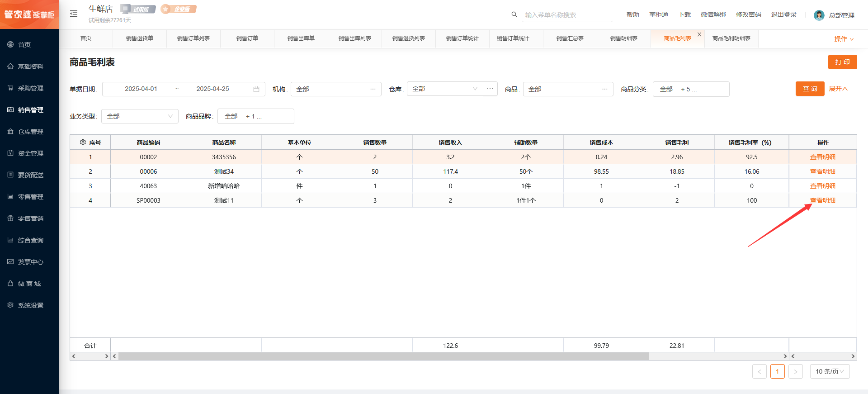Click 销售收入 column header
This screenshot has width=868, height=394.
(450, 142)
